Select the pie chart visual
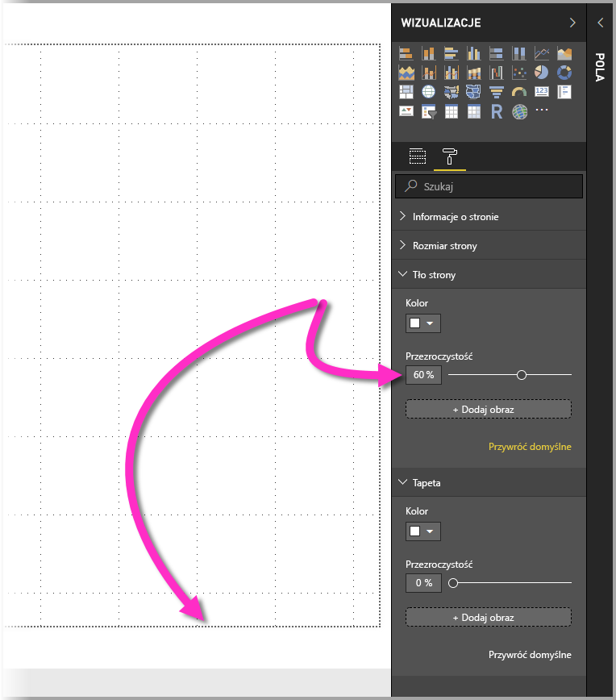This screenshot has height=700, width=616. pos(542,73)
